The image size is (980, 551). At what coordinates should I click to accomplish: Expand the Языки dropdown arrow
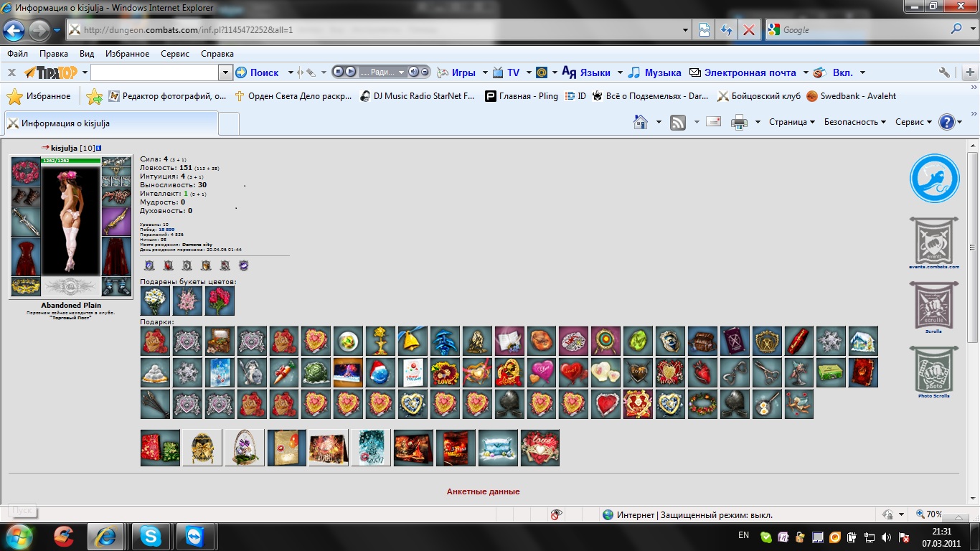click(620, 72)
